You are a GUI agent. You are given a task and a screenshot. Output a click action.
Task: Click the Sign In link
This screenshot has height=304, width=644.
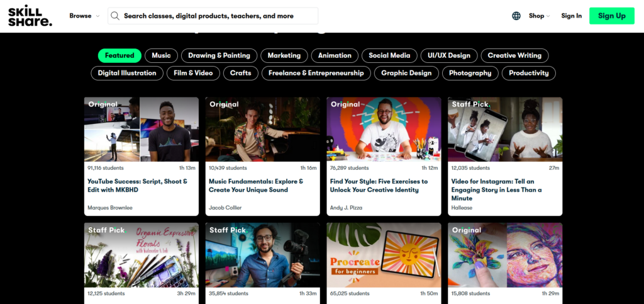(x=571, y=16)
